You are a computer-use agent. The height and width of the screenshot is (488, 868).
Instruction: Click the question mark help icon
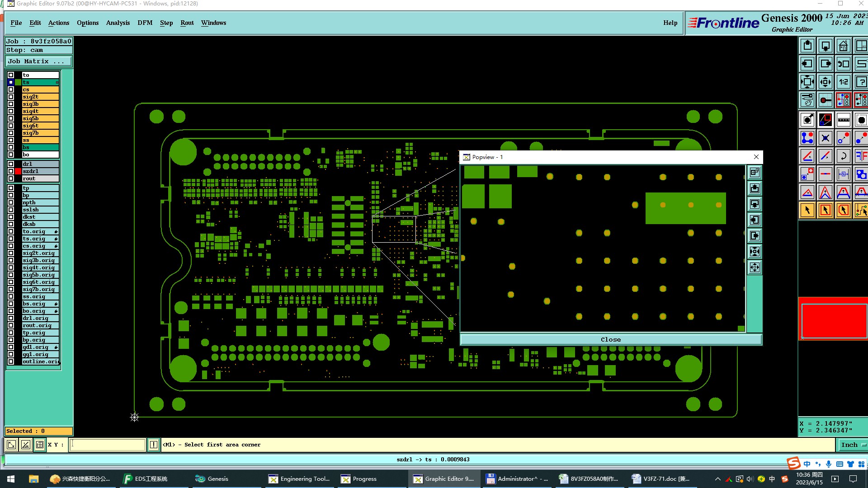[x=861, y=82]
